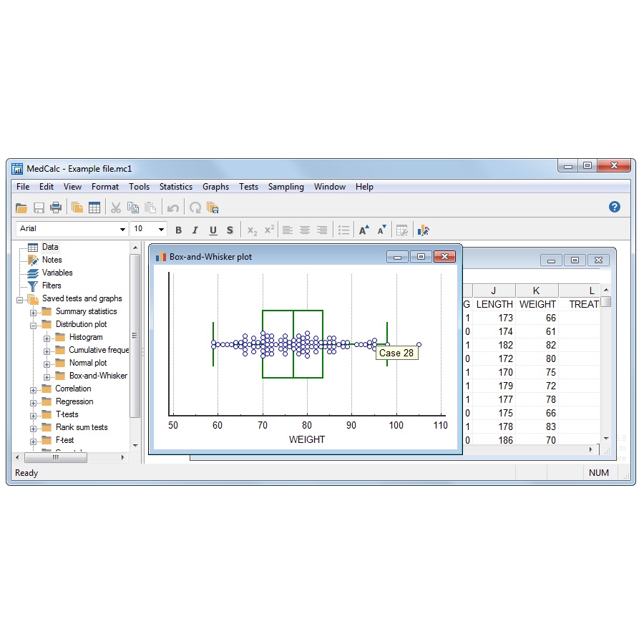Click the bulleted list icon
Viewport: 644px width, 644px height.
point(343,230)
